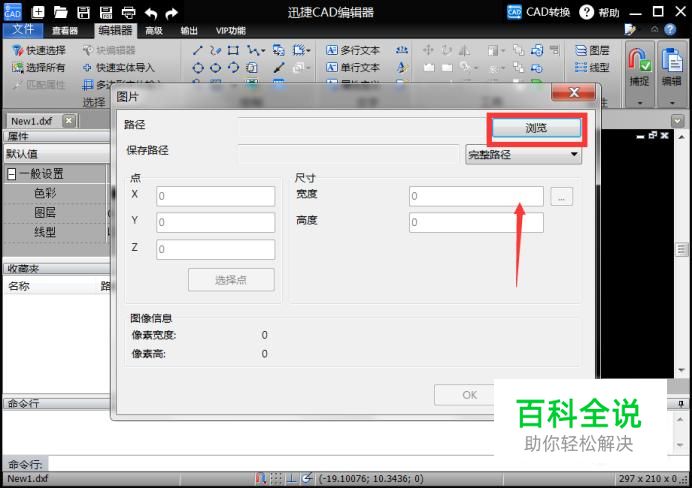Click the brush style tool icon
This screenshot has width=692, height=488.
click(x=278, y=68)
